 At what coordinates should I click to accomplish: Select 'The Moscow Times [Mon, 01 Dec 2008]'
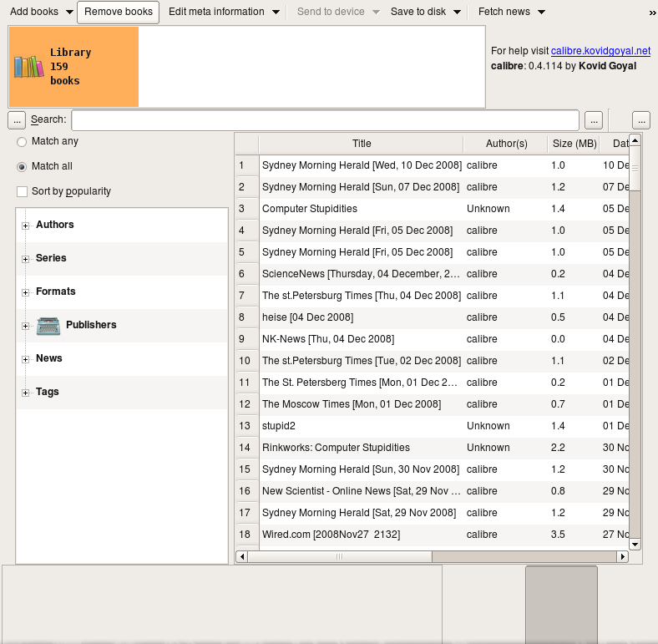tap(362, 405)
